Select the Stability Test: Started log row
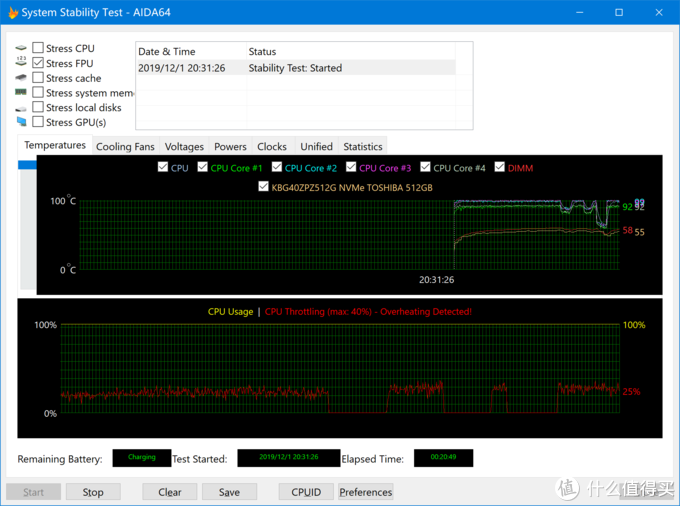The width and height of the screenshot is (680, 506). tap(295, 68)
